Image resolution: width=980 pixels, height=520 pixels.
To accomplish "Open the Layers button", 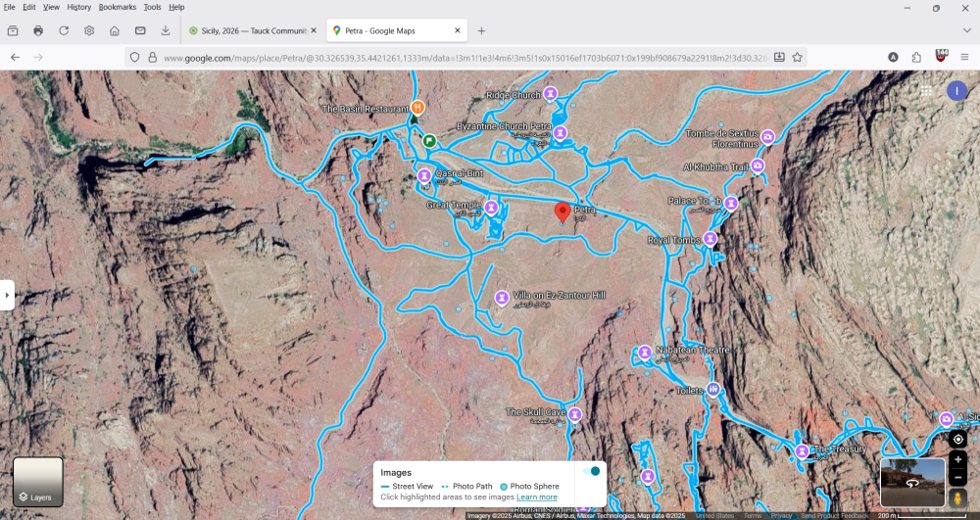I will tap(38, 482).
